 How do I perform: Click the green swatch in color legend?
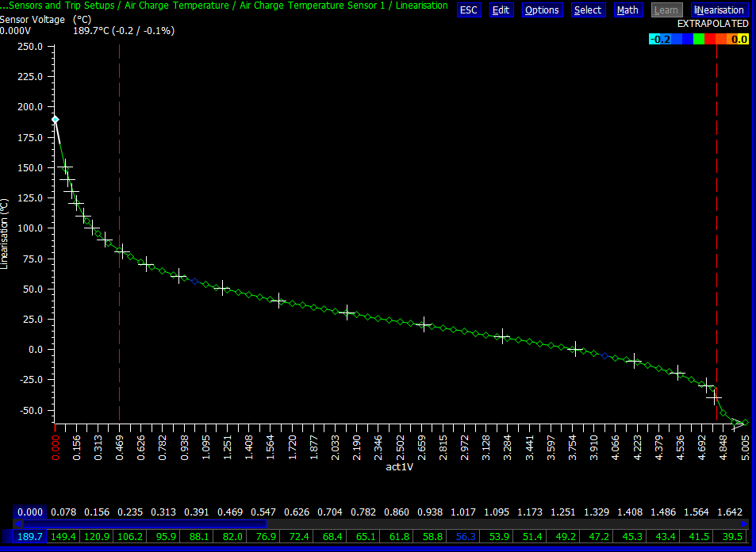tap(698, 39)
